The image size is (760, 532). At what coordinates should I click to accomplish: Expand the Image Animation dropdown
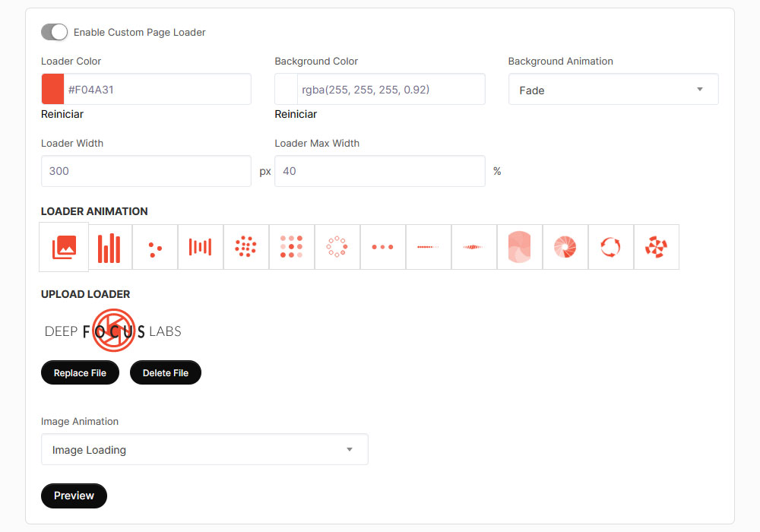pyautogui.click(x=204, y=450)
